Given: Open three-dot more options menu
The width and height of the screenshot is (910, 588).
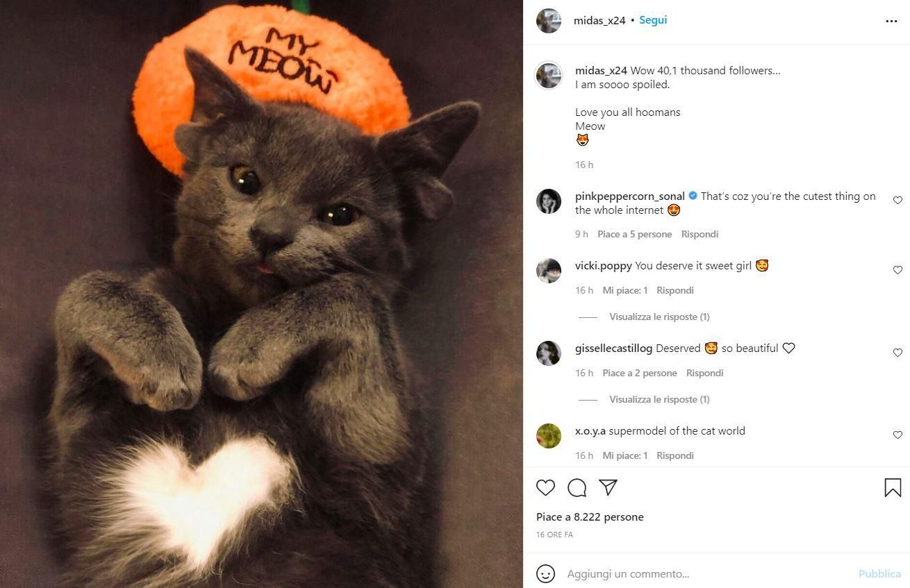Looking at the screenshot, I should [892, 21].
